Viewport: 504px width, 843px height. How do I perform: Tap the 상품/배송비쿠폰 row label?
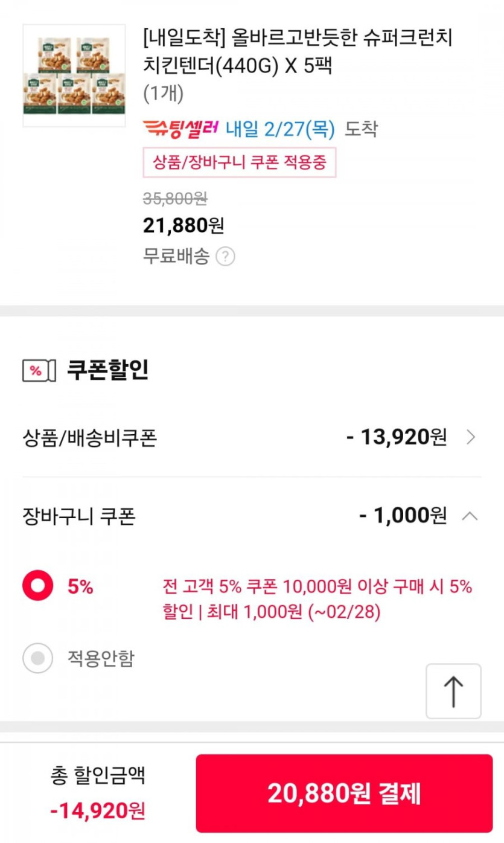[89, 438]
